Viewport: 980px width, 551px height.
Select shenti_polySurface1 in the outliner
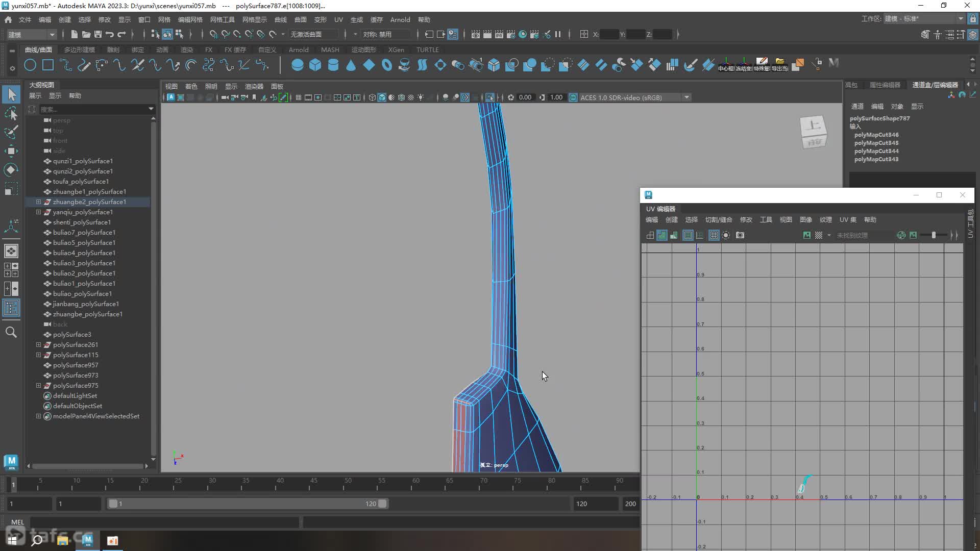82,222
